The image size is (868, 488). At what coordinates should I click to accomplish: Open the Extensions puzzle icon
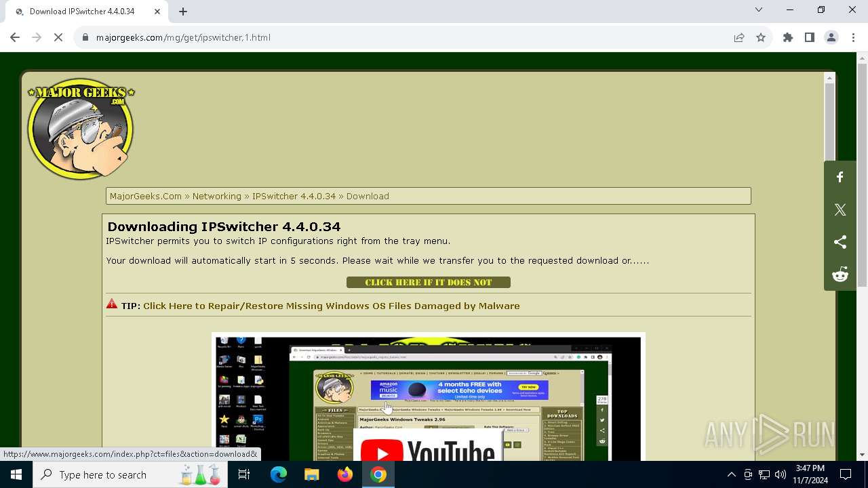coord(788,37)
